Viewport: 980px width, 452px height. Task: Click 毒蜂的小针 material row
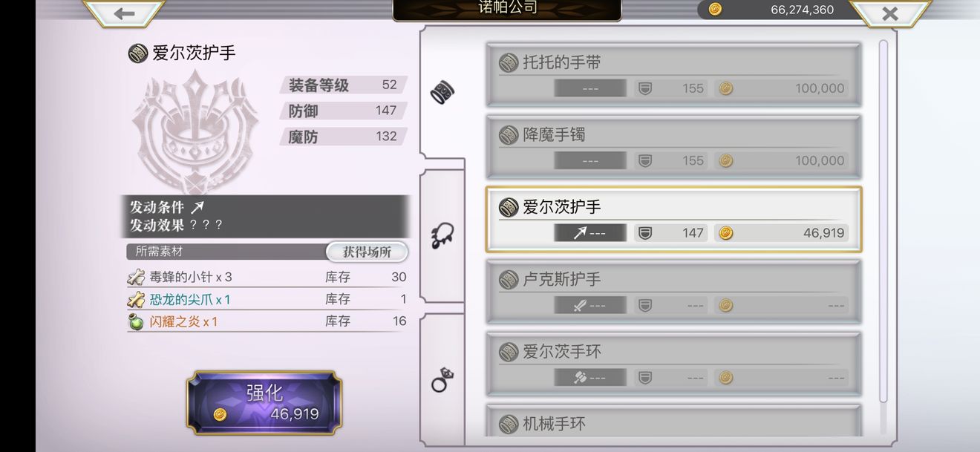(x=267, y=277)
